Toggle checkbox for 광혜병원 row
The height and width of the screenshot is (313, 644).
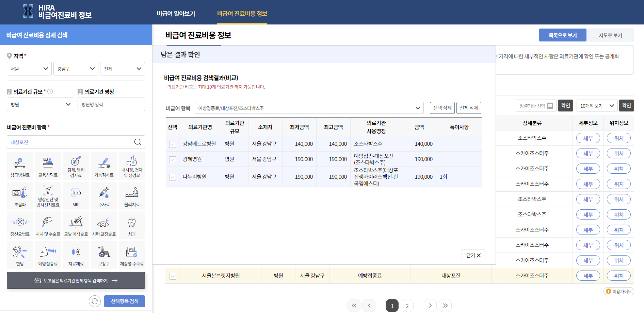click(x=173, y=159)
